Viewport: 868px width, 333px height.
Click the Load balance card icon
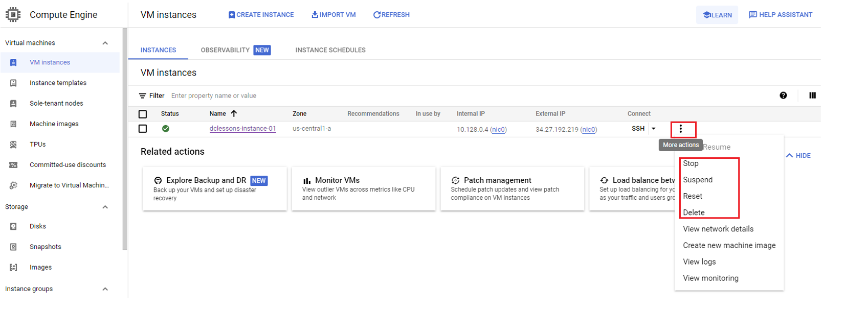click(604, 180)
